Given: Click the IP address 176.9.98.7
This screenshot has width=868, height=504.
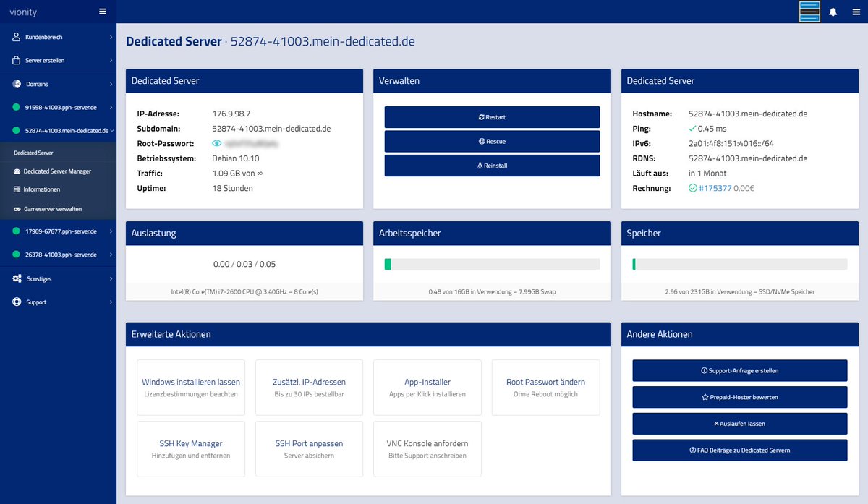Looking at the screenshot, I should (x=231, y=114).
